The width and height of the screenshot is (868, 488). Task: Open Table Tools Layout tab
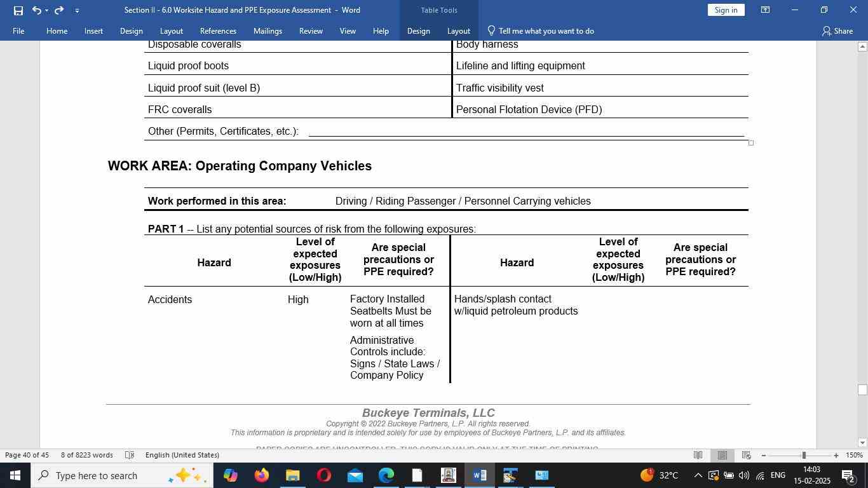(458, 30)
